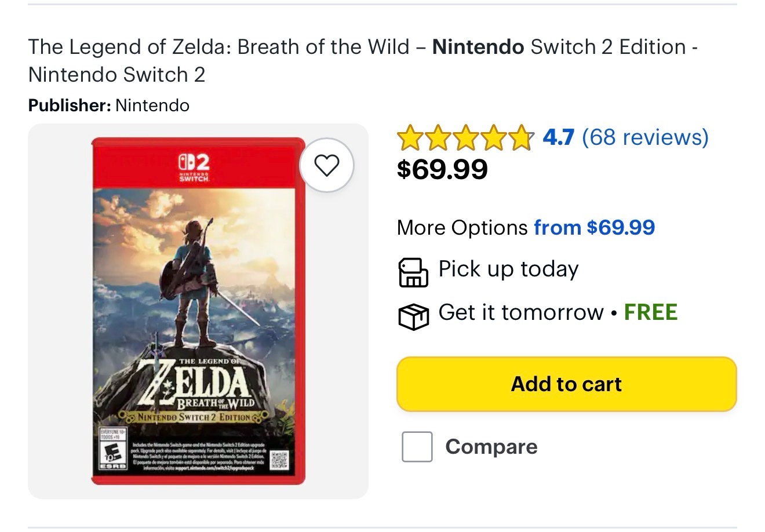Image resolution: width=765 pixels, height=532 pixels.
Task: Click the QR code on game cover
Action: click(x=279, y=460)
